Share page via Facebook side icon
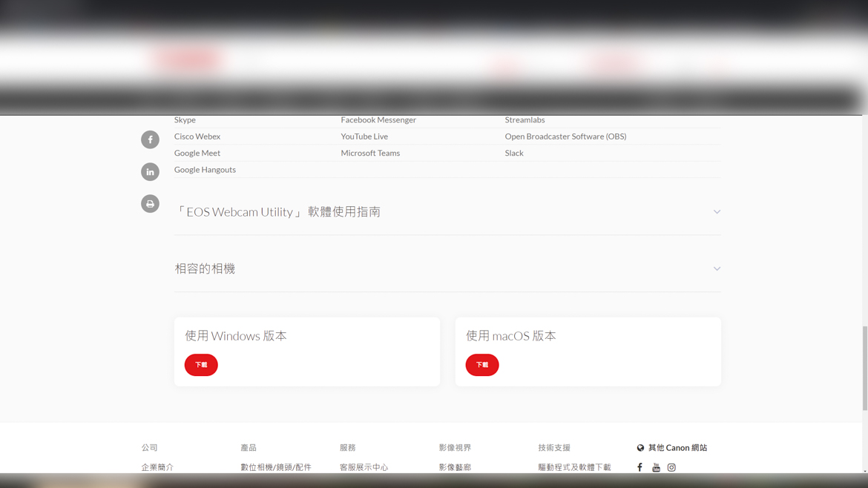Screen dimensions: 868x488 (150, 139)
